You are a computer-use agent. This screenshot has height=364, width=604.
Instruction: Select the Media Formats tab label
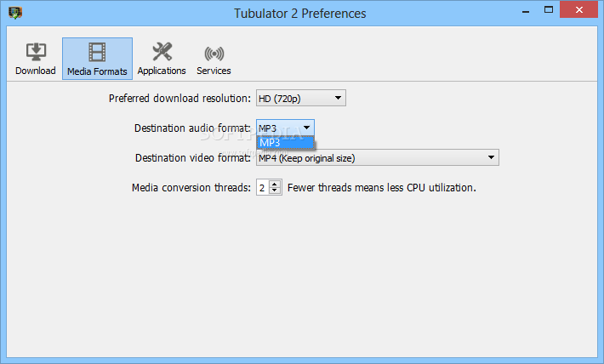pos(97,71)
